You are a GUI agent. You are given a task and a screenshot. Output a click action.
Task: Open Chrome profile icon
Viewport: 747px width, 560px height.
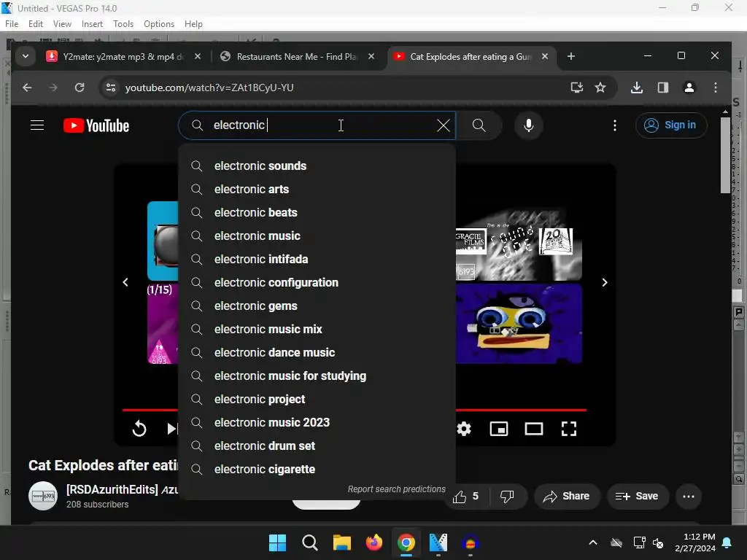[x=689, y=87]
